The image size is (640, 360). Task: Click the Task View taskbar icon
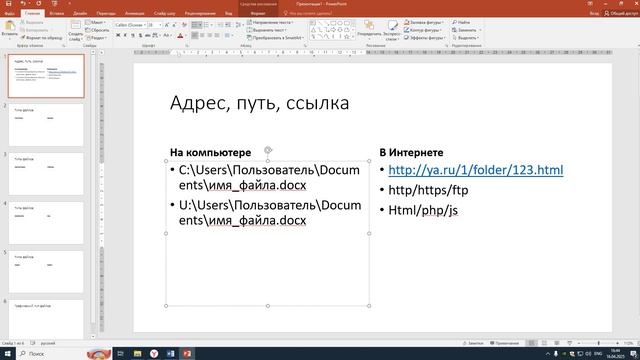[x=120, y=353]
